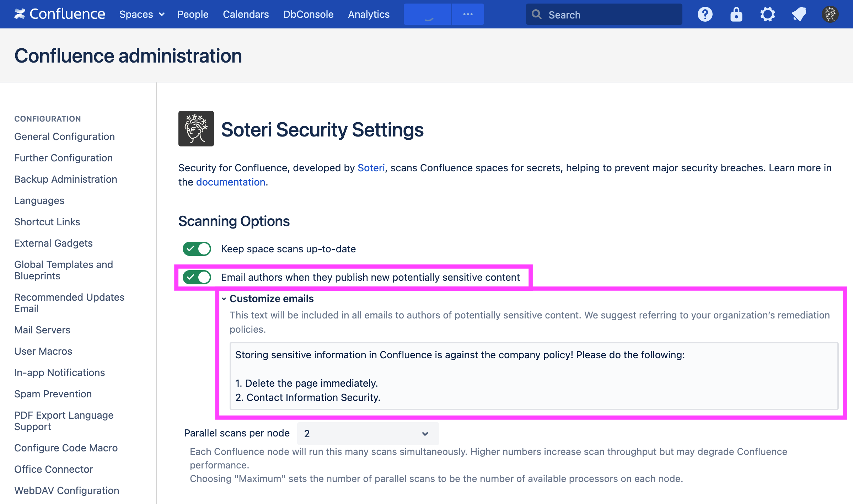Focus the Search field in header
This screenshot has width=853, height=504.
coord(603,15)
